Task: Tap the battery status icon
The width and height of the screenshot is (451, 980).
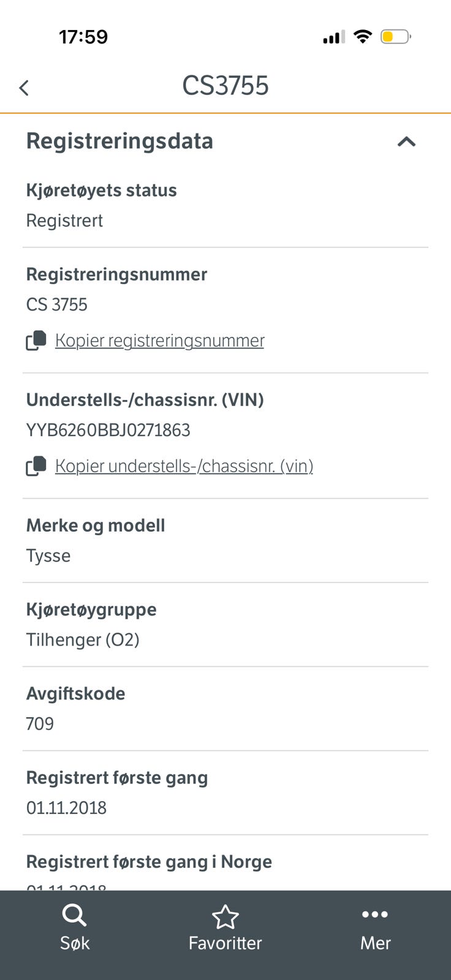Action: click(395, 37)
